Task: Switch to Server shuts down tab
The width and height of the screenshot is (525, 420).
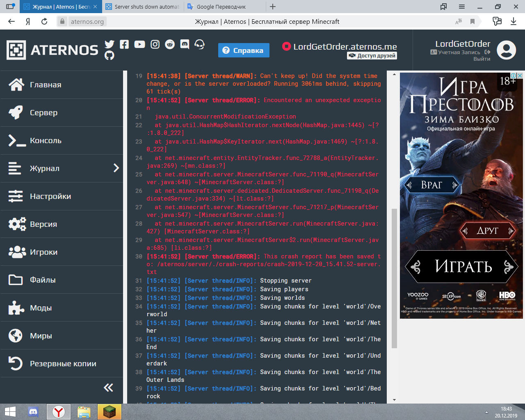Action: point(142,7)
